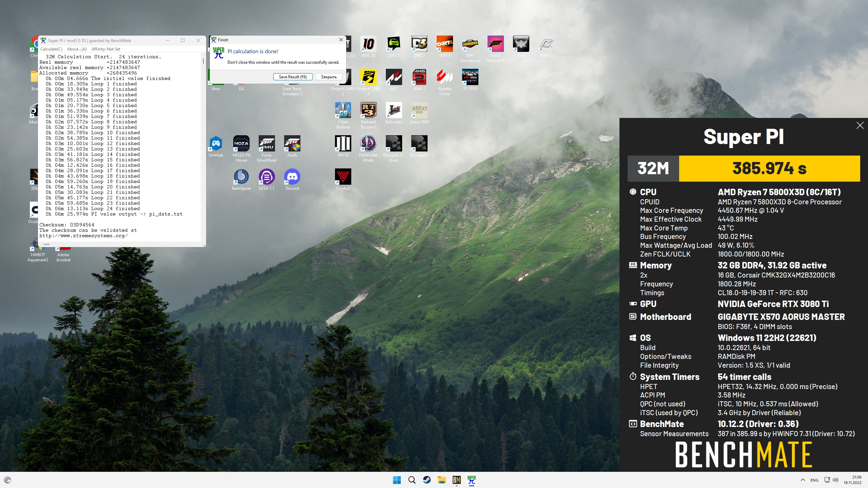This screenshot has height=488, width=868.
Task: Launch the Cities Skylines icon
Action: click(343, 116)
